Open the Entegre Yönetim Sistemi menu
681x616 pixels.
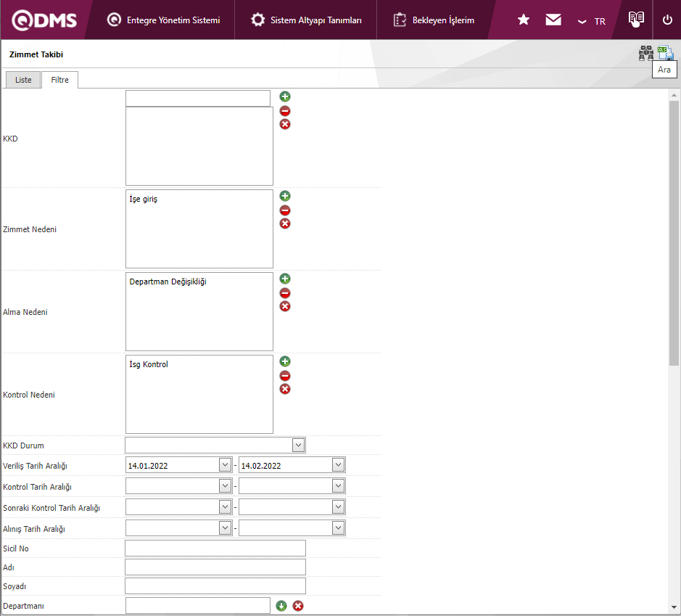click(x=163, y=20)
